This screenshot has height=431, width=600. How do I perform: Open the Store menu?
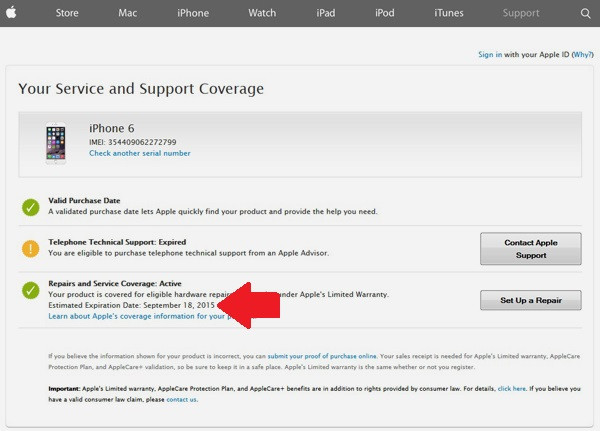(67, 13)
